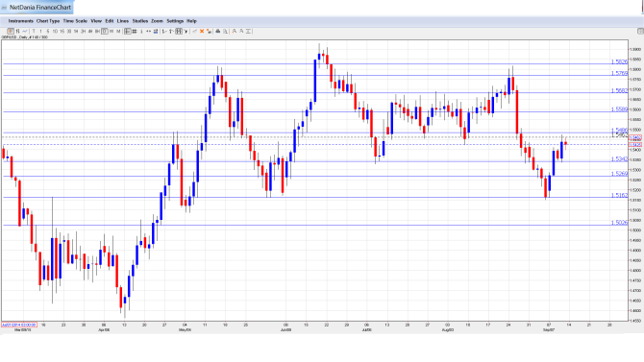Switch to 1-minute time scale
Image resolution: width=644 pixels, height=362 pixels.
click(x=40, y=31)
